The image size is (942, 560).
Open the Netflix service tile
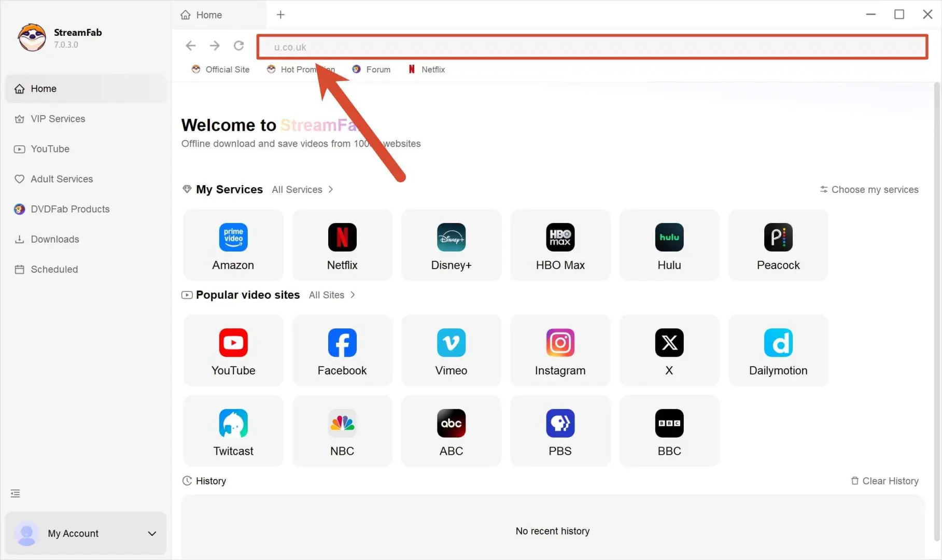tap(342, 245)
